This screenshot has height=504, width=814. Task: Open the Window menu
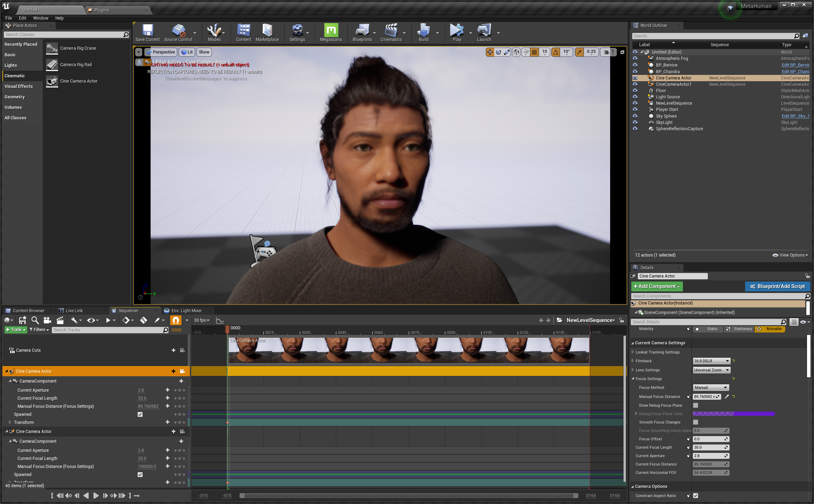41,18
